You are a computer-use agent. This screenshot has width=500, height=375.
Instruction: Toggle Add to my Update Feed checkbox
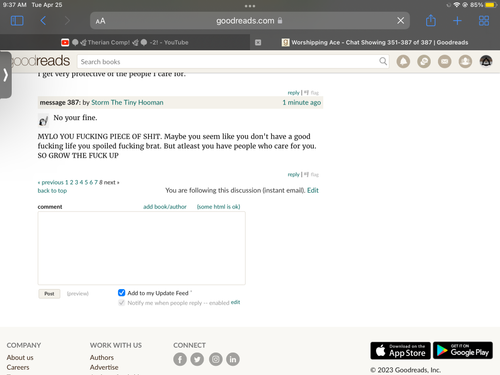click(121, 293)
